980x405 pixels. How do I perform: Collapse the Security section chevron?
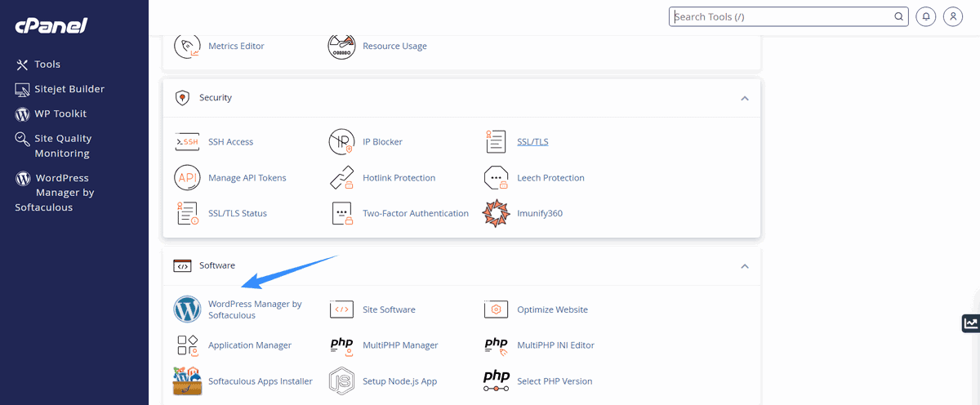click(x=744, y=98)
